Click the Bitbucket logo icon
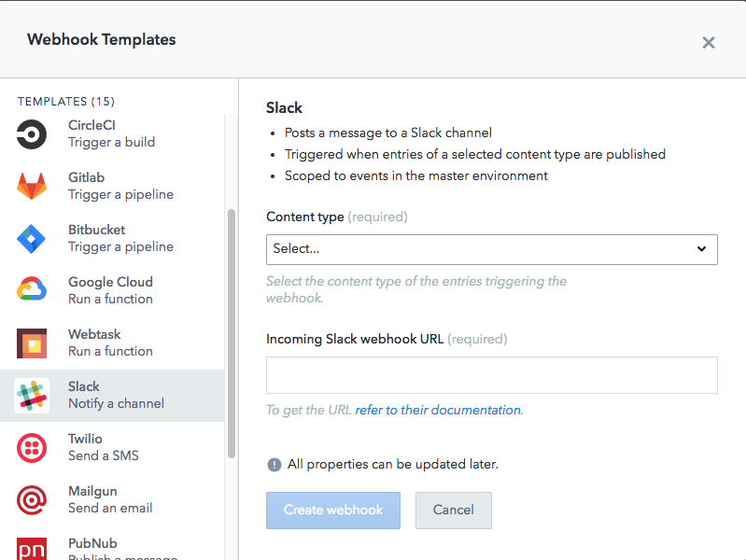This screenshot has width=746, height=560. 32,239
